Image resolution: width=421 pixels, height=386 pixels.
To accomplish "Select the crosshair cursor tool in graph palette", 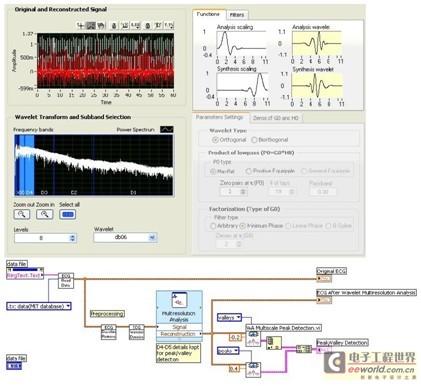I will tap(80, 25).
